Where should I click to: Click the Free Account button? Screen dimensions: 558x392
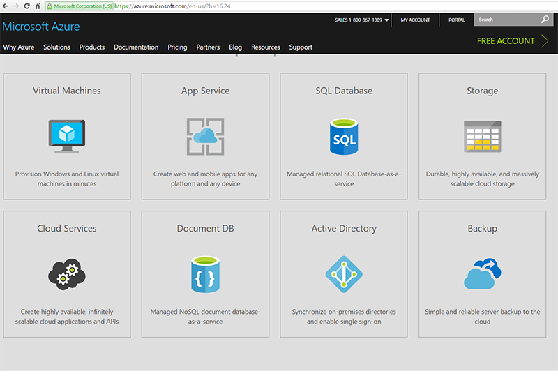(510, 41)
